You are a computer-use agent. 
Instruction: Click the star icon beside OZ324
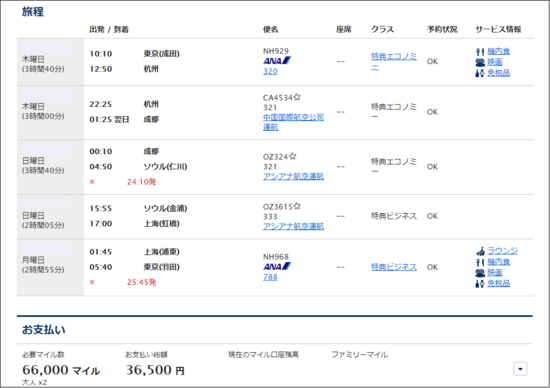(293, 156)
